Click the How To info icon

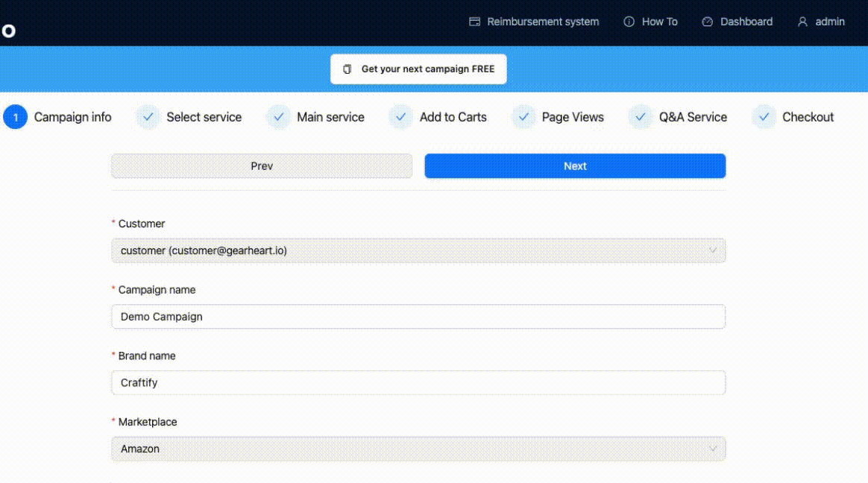pos(629,22)
